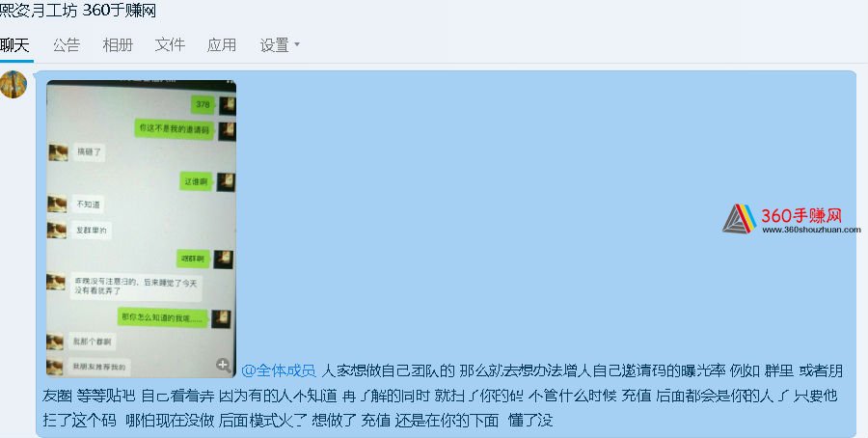Click the www.360shouzhuan.com watermark URL

point(811,230)
